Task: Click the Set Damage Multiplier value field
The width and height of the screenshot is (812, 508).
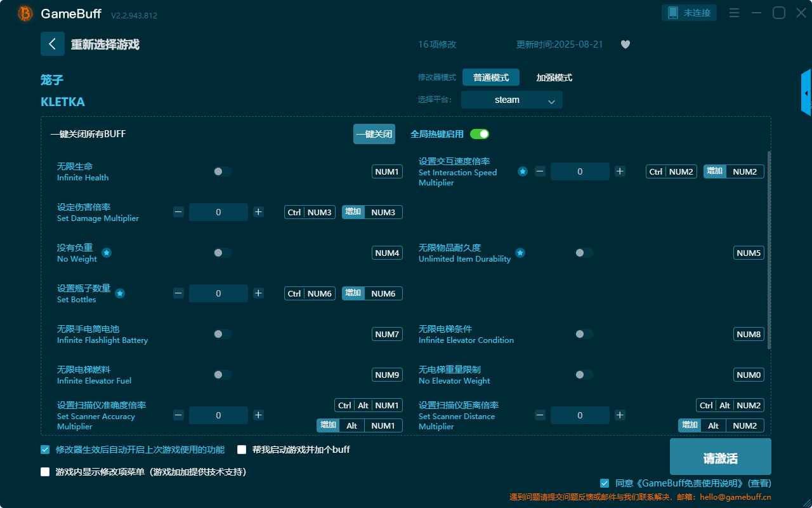Action: pos(218,212)
